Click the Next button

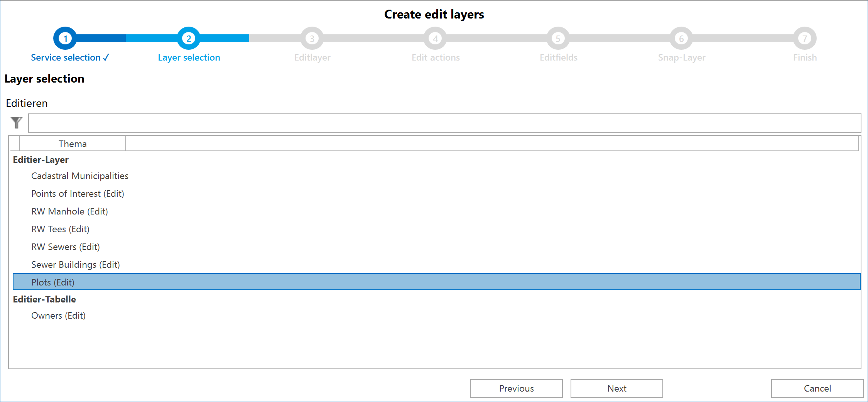[x=616, y=388]
